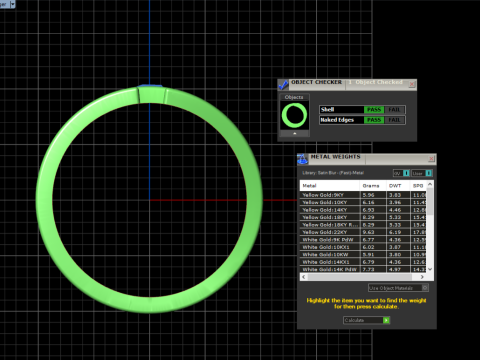Toggle the User library switch
480x360 pixels.
[x=422, y=173]
